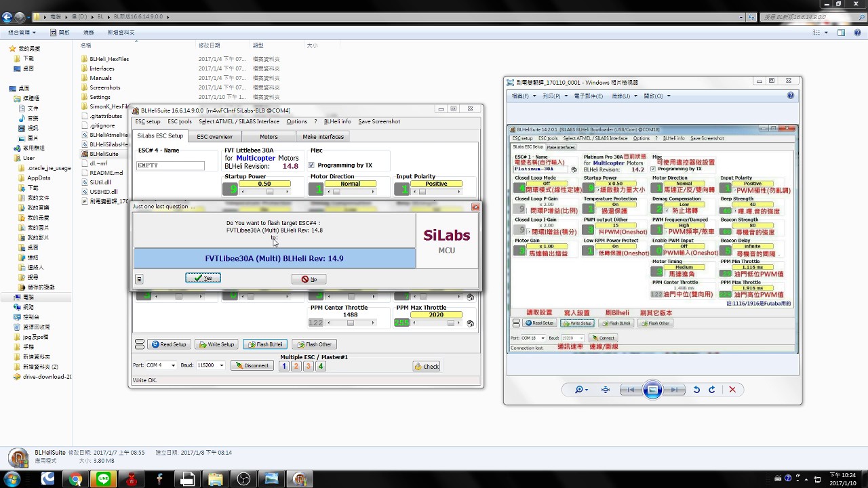The height and width of the screenshot is (488, 868).
Task: Open Select ATMEL / SILABS Interface menu
Action: point(239,122)
